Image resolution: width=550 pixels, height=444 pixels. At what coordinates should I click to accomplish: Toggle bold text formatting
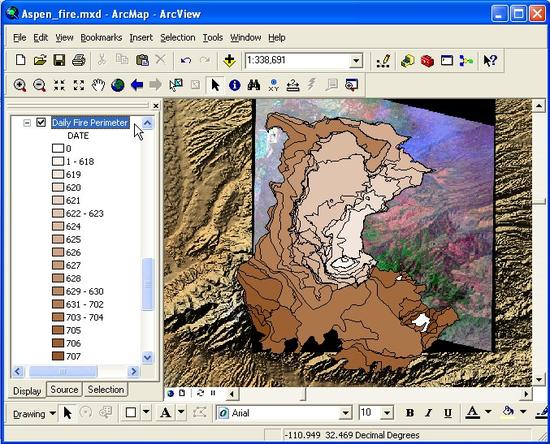tap(410, 413)
